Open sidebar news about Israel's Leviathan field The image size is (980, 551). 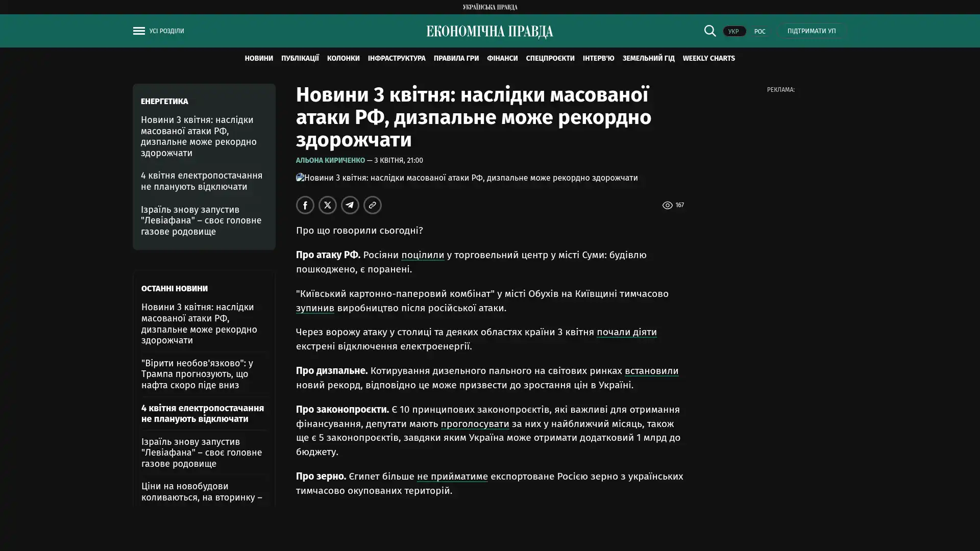[201, 220]
